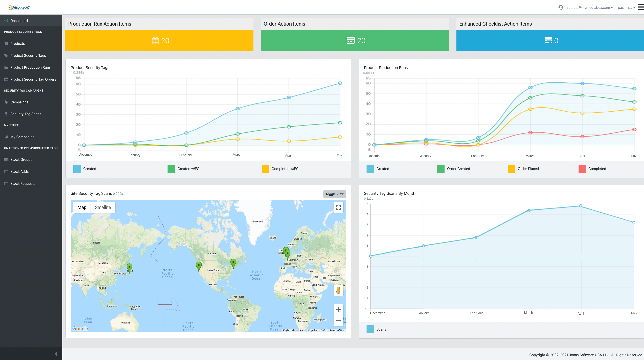Screen dimensions: 644x360
Task: Open map Terms of Use link
Action: coord(337,331)
